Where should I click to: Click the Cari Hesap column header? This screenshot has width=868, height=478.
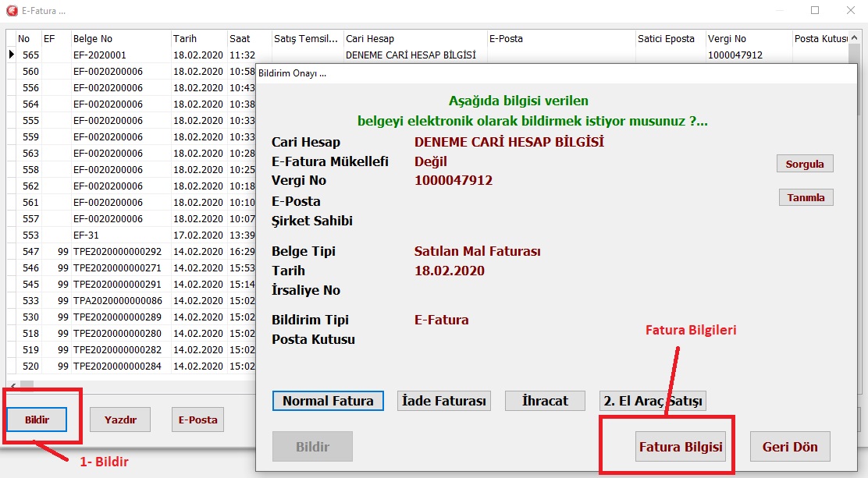(x=414, y=38)
